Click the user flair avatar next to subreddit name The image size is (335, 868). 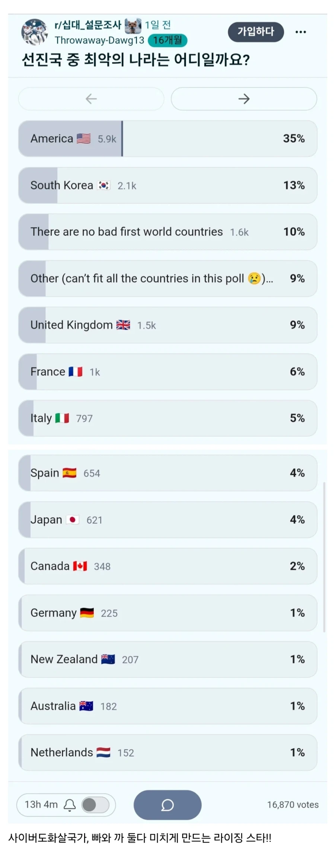pyautogui.click(x=133, y=25)
